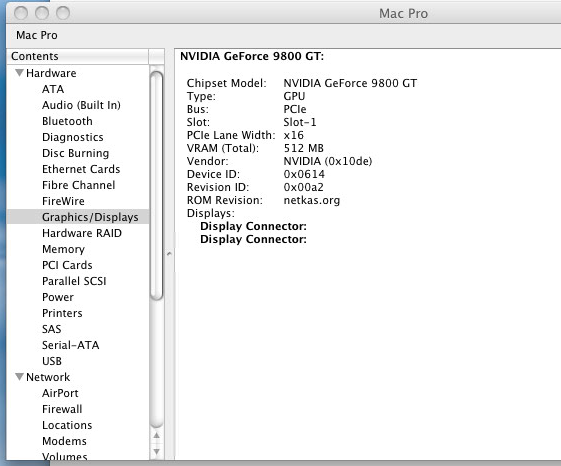Click the Type value GPU
This screenshot has width=561, height=466.
[294, 96]
